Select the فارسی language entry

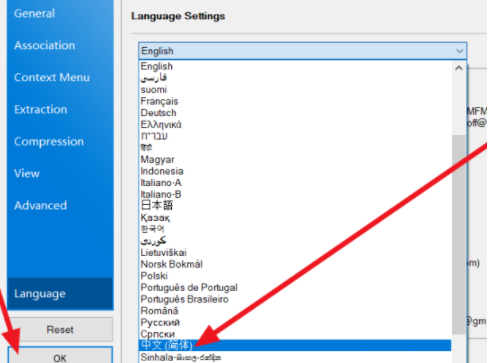coord(295,78)
